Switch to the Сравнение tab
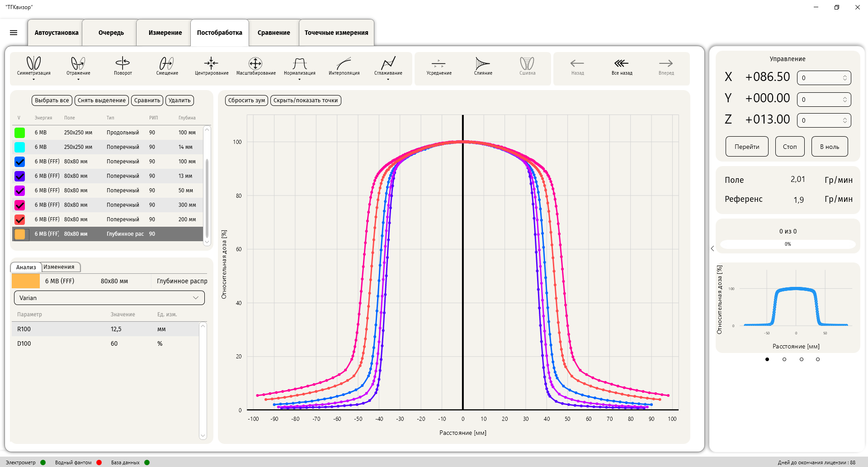Viewport: 868px width, 467px height. [x=274, y=33]
